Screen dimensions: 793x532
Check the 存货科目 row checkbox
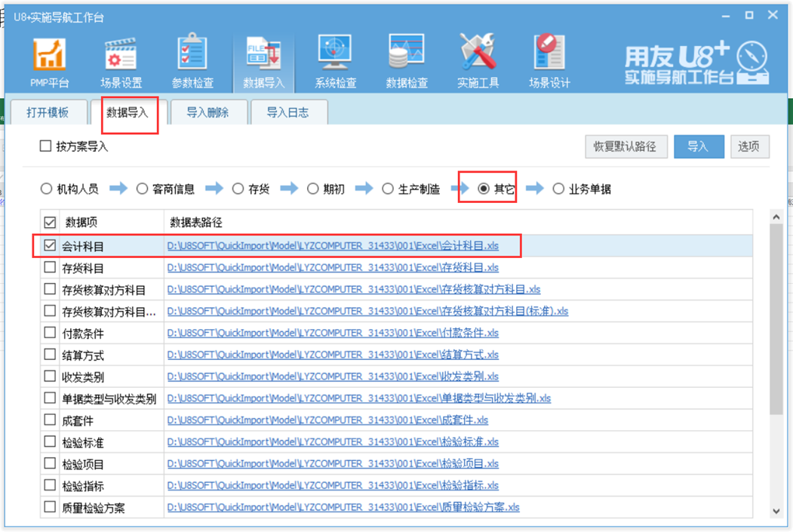(x=50, y=267)
